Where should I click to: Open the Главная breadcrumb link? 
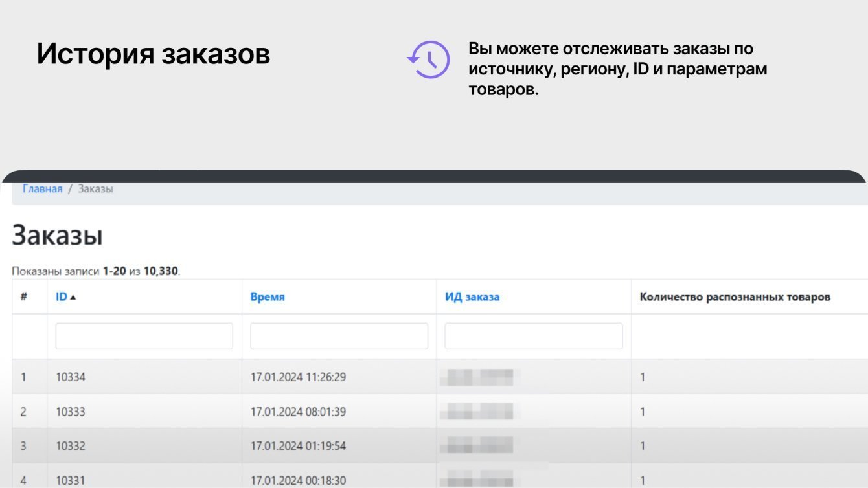(x=43, y=189)
